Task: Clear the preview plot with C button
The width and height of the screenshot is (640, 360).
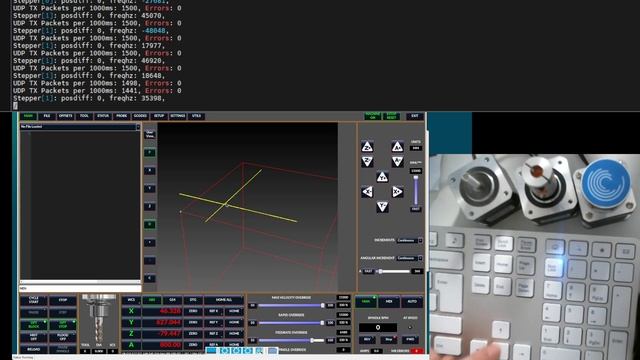Action: click(x=150, y=278)
